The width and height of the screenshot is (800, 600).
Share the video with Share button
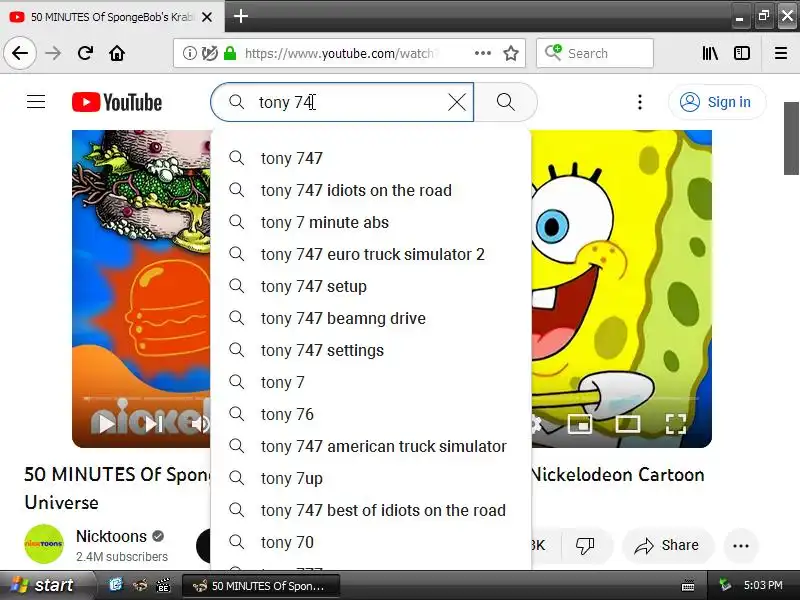(668, 545)
